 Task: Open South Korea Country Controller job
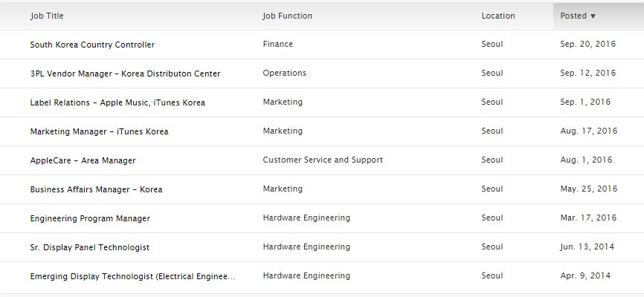point(92,45)
